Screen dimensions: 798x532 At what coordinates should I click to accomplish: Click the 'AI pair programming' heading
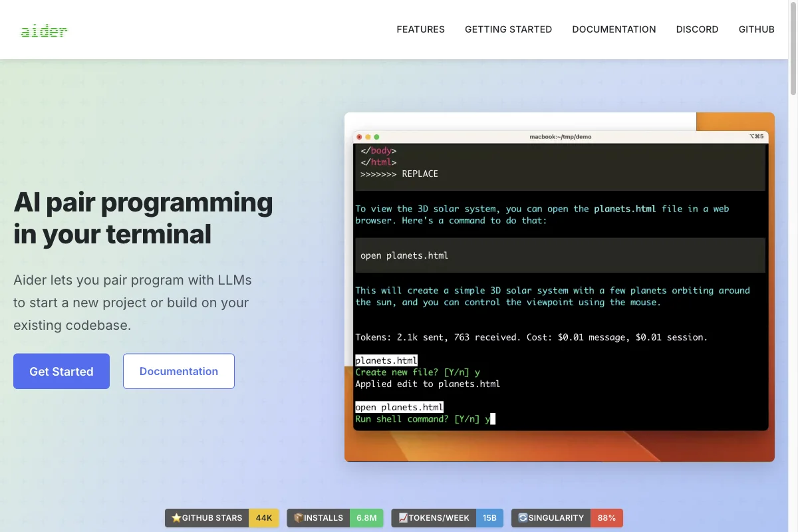pos(143,218)
